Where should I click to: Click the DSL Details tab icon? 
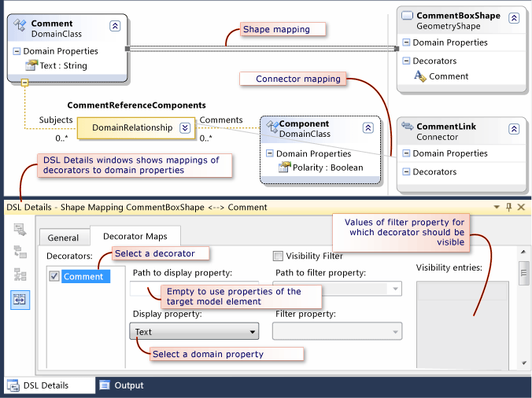point(13,385)
